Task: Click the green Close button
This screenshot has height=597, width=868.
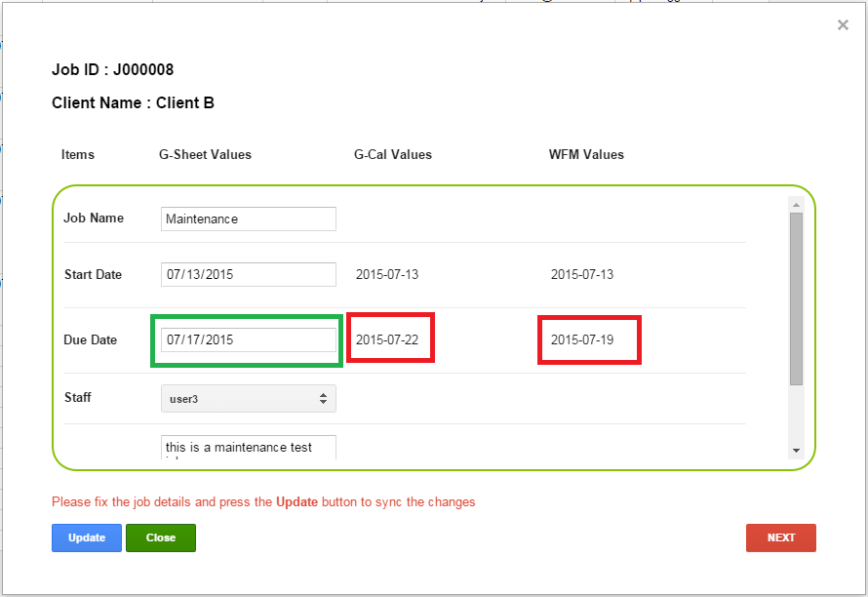Action: pos(161,537)
